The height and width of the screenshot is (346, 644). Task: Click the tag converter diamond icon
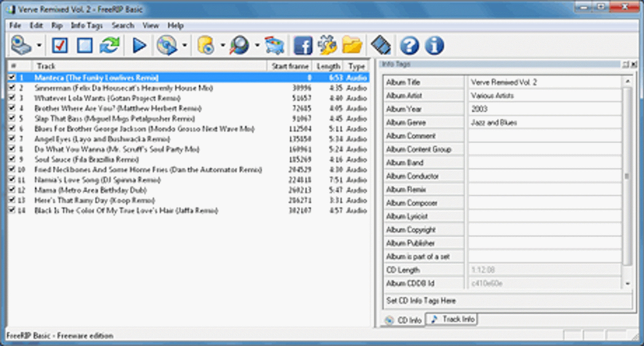click(x=381, y=45)
